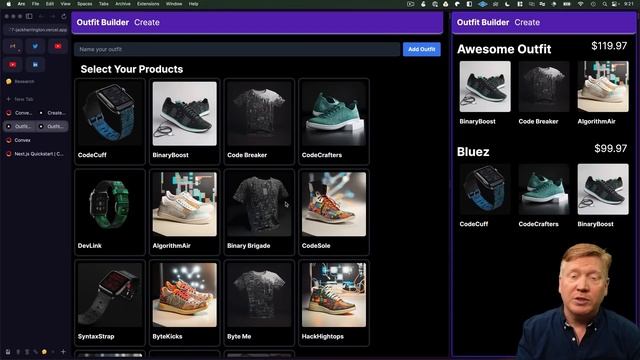Open the Tabs menu
Image resolution: width=640 pixels, height=360 pixels.
[x=104, y=4]
